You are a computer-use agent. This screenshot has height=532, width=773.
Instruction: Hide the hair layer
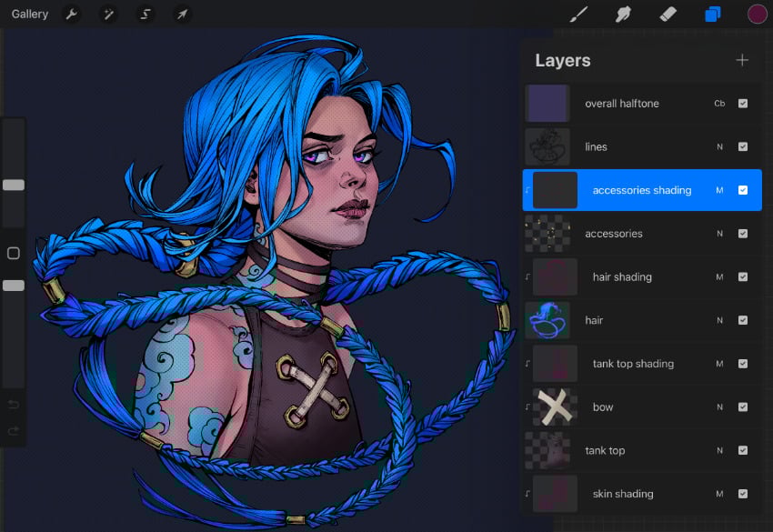[x=743, y=320]
